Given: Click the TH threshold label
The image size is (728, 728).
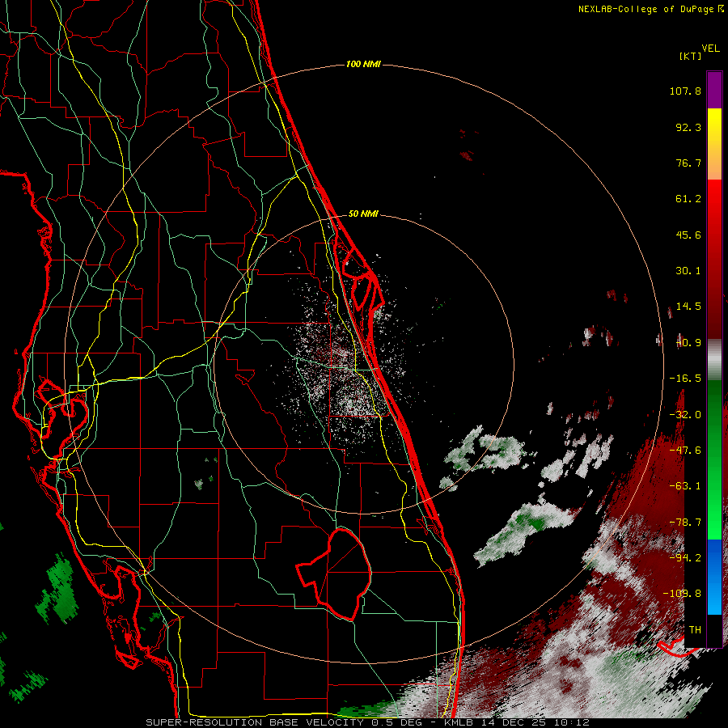Looking at the screenshot, I should 695,629.
